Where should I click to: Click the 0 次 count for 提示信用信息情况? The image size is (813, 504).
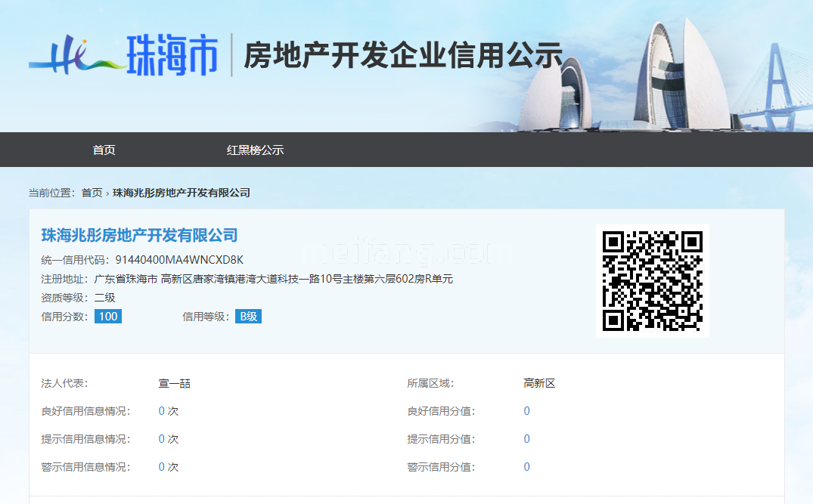169,439
